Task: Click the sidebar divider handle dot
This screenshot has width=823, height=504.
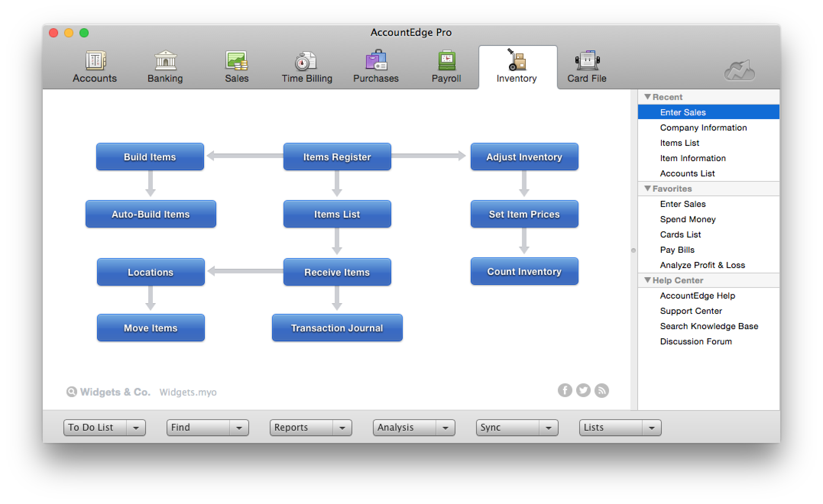Action: tap(633, 250)
